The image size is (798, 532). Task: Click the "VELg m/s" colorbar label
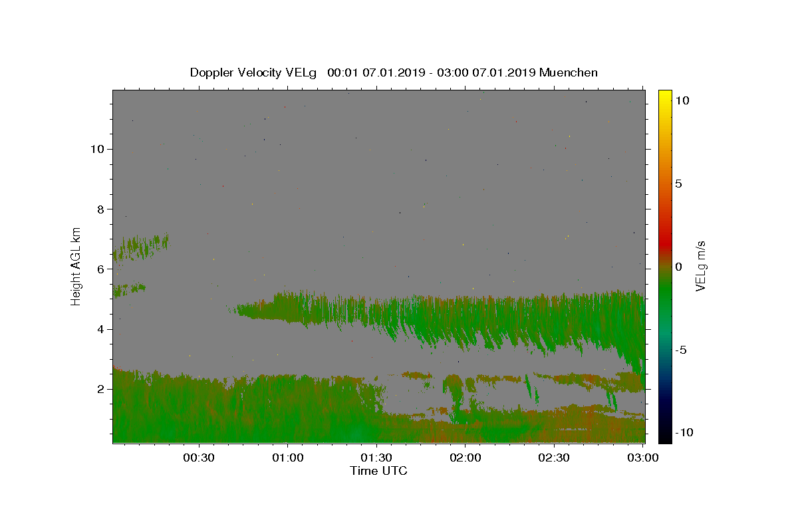pyautogui.click(x=700, y=266)
